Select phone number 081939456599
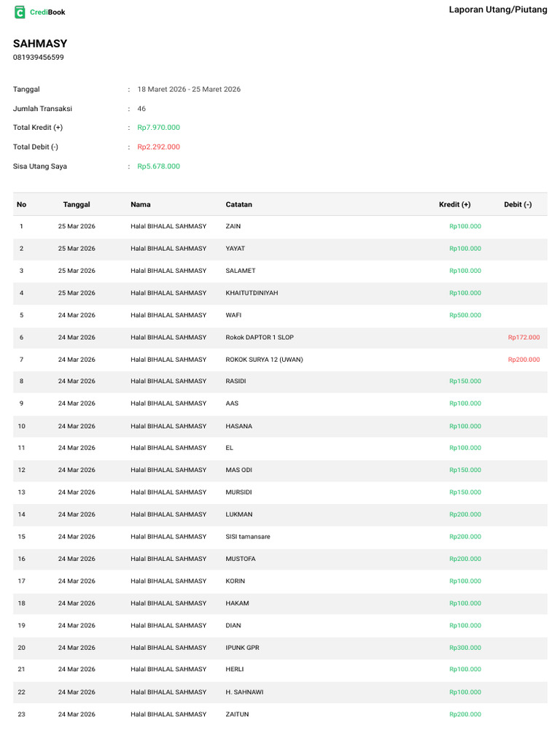 (38, 57)
